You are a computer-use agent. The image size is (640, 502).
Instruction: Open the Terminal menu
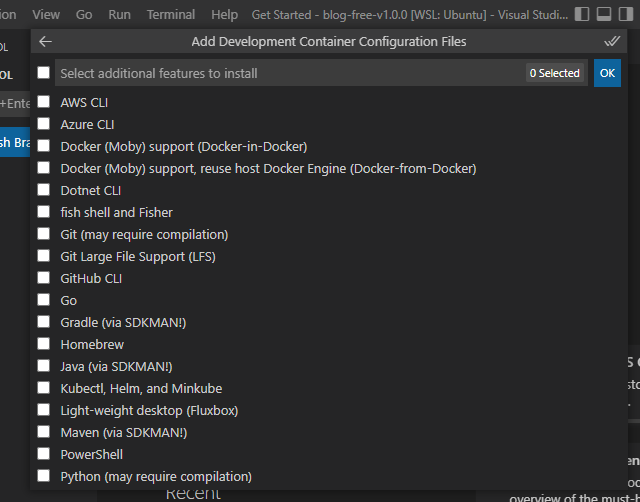point(171,15)
